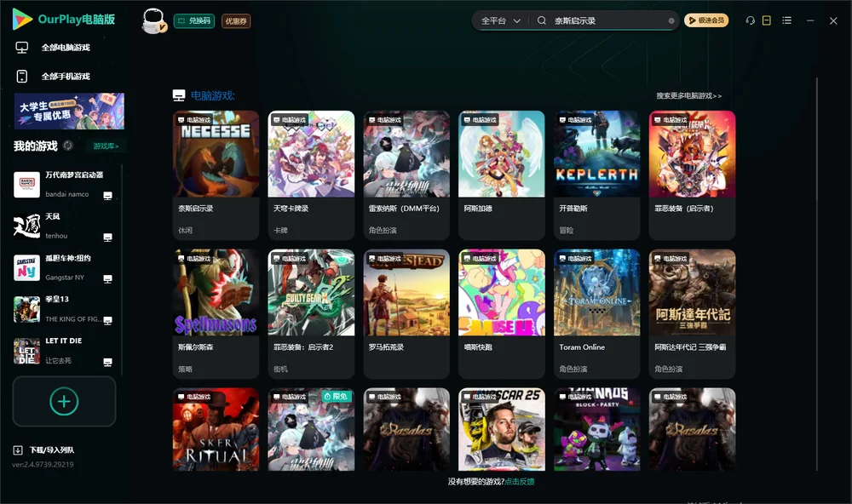Screen dimensions: 852x504
Task: Clear the search text with the x icon
Action: coord(671,20)
